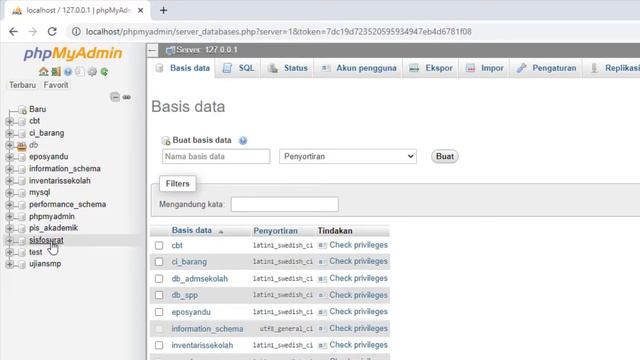Click the Impor tab icon
The image size is (640, 360).
coord(470,68)
